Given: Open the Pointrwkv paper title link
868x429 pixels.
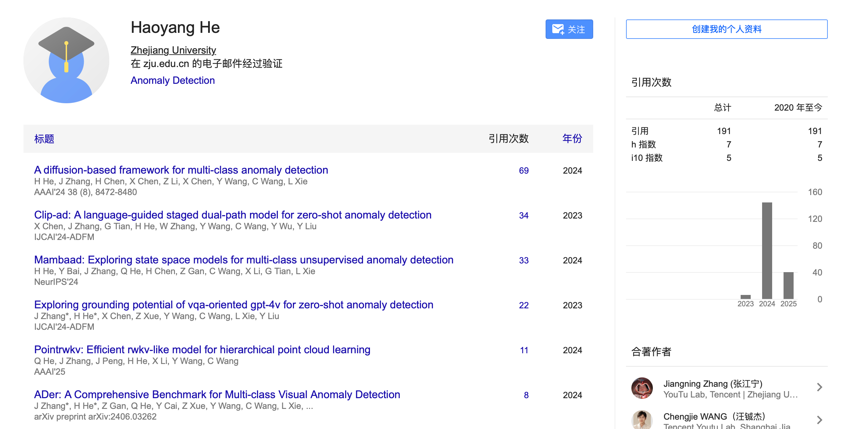Looking at the screenshot, I should (x=202, y=350).
